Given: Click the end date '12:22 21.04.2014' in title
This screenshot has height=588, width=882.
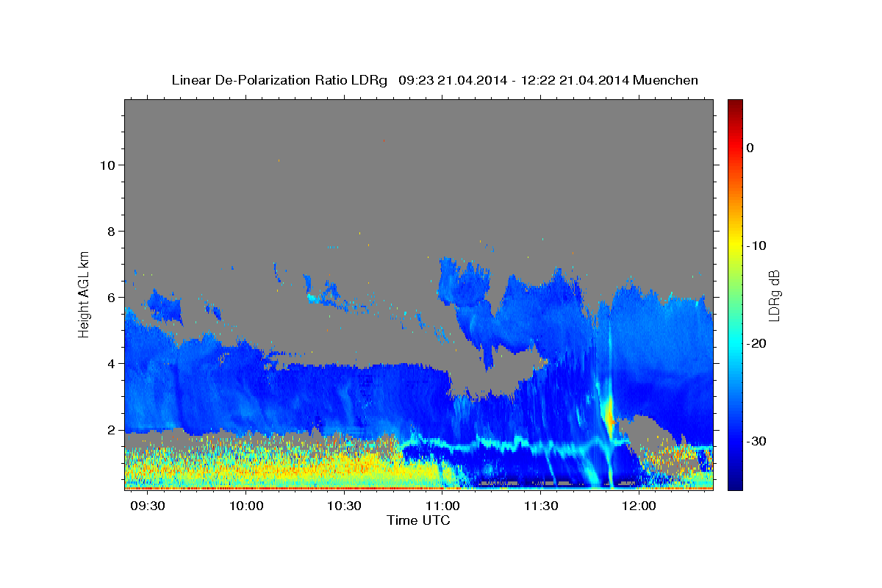Looking at the screenshot, I should coord(574,80).
